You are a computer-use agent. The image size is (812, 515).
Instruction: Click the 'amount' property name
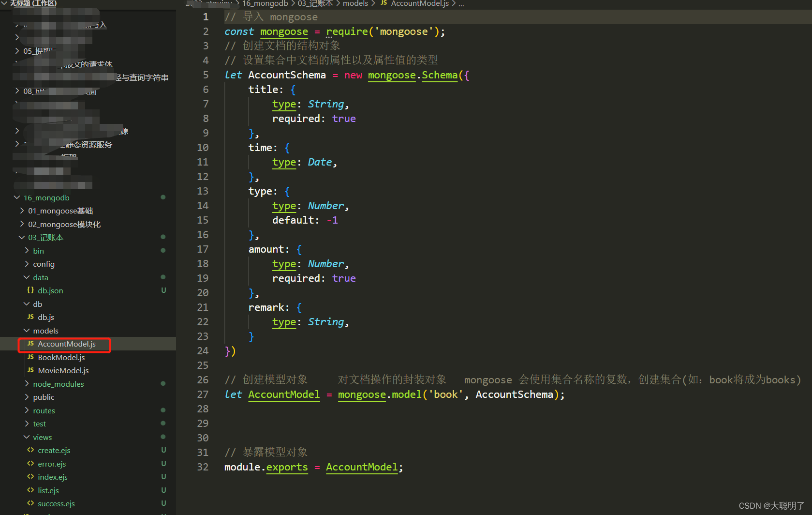point(266,249)
